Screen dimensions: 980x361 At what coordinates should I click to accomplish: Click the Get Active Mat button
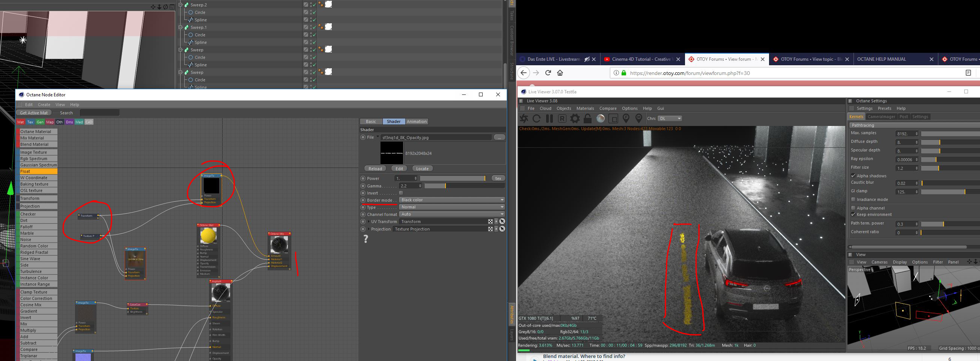[x=34, y=113]
